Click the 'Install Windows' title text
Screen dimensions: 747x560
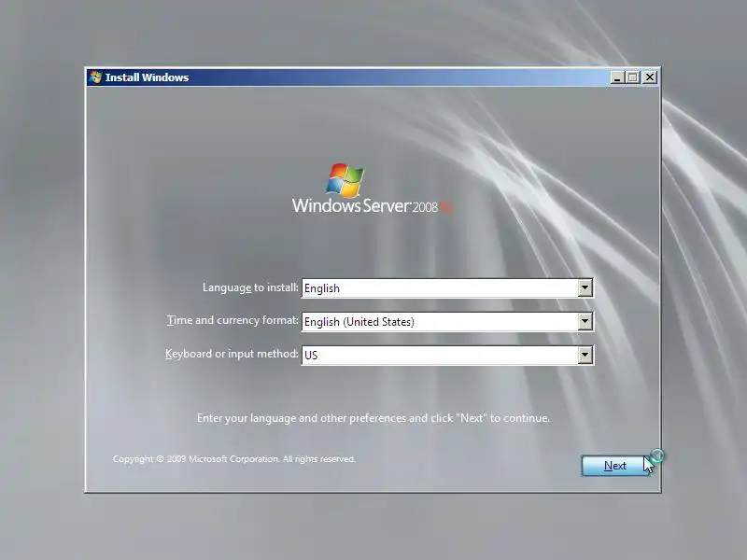(147, 77)
